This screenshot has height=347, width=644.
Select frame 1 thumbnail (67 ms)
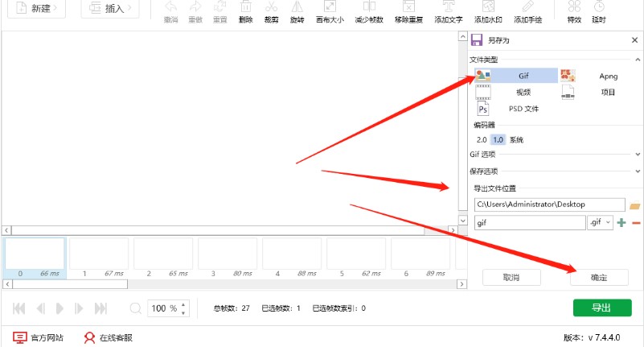click(x=99, y=258)
